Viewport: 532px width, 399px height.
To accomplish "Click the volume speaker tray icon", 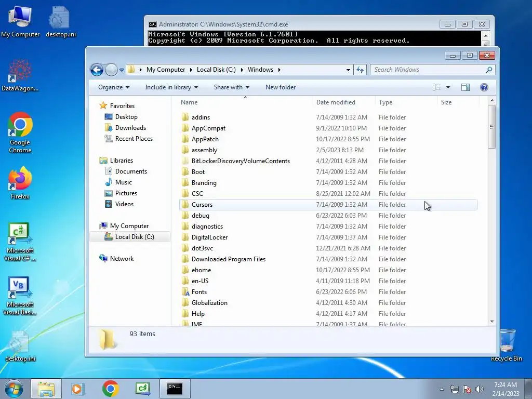I will click(x=480, y=389).
